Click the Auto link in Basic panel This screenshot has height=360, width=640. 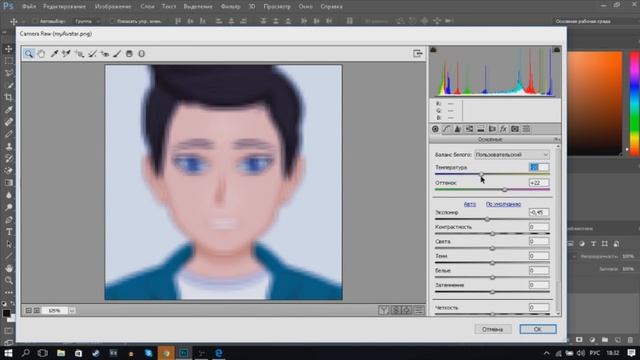tap(470, 204)
